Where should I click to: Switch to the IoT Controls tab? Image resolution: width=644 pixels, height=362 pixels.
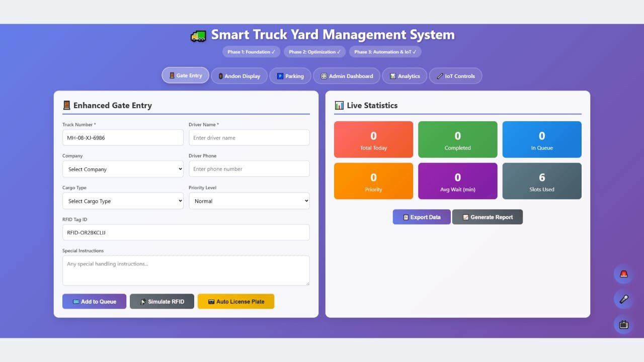coord(455,76)
